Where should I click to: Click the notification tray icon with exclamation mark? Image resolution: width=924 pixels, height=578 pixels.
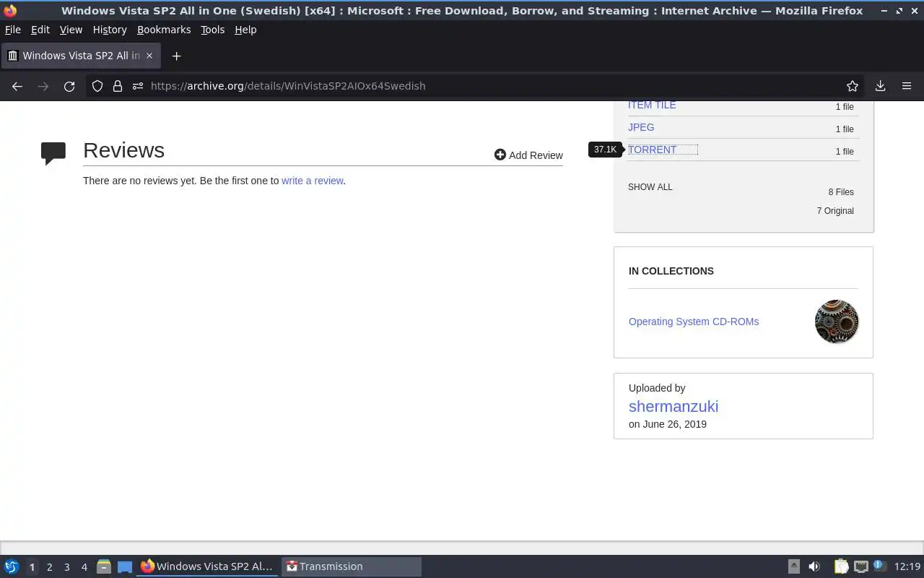(x=879, y=566)
